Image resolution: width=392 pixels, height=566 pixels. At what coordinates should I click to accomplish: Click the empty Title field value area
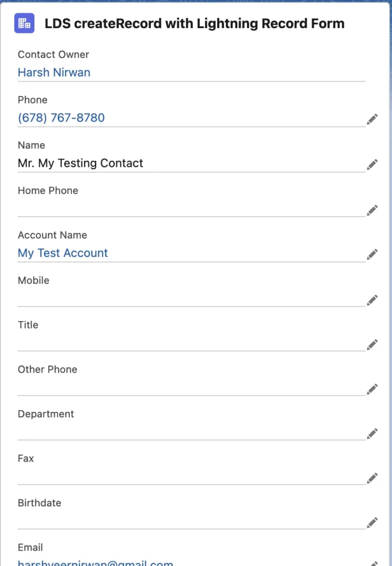[x=191, y=342]
